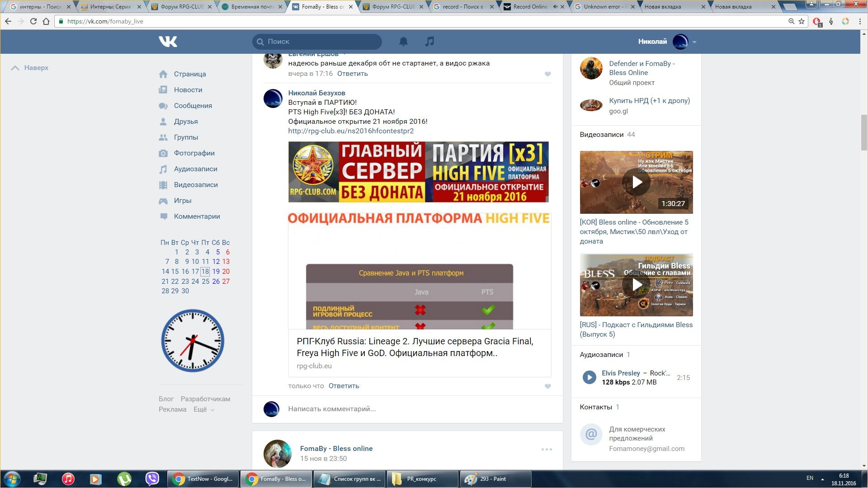Open PR_конкурс folder in taskbar

tap(422, 479)
